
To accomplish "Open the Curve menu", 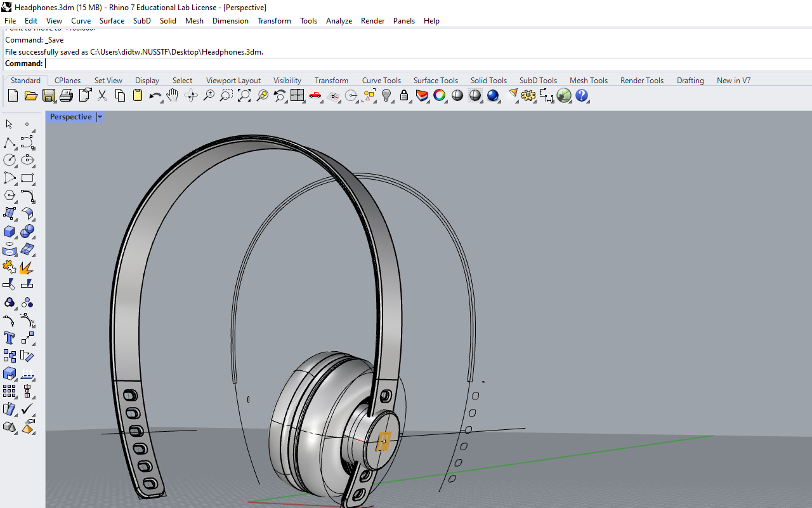I will (81, 21).
